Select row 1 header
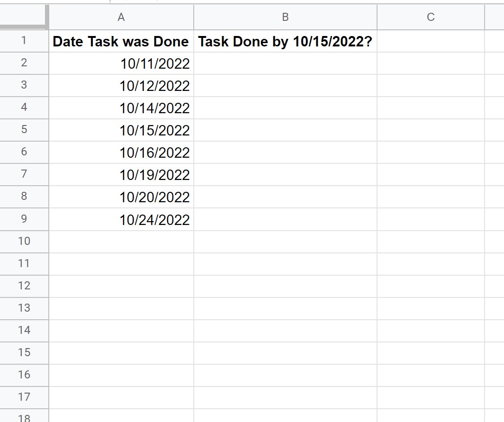The image size is (504, 422). (24, 41)
